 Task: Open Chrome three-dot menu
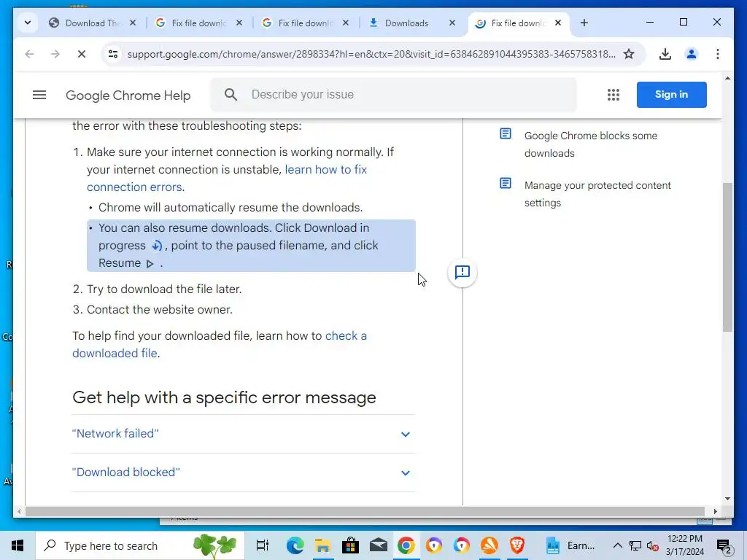point(718,54)
